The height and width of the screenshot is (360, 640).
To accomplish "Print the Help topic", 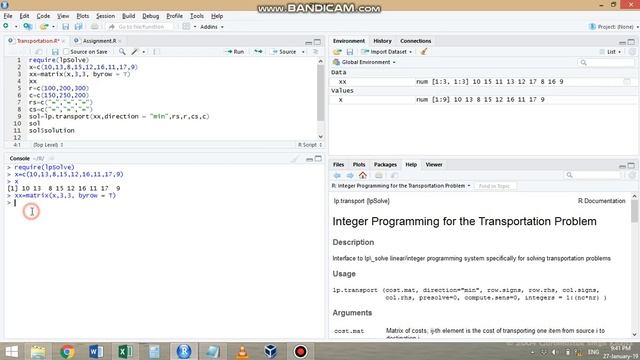I will coord(379,176).
